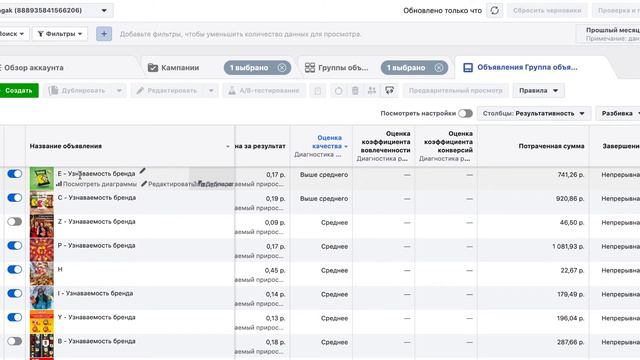Click thumbnail of ad 'P - Узнаваемость бренда'
The image size is (640, 360).
(42, 250)
